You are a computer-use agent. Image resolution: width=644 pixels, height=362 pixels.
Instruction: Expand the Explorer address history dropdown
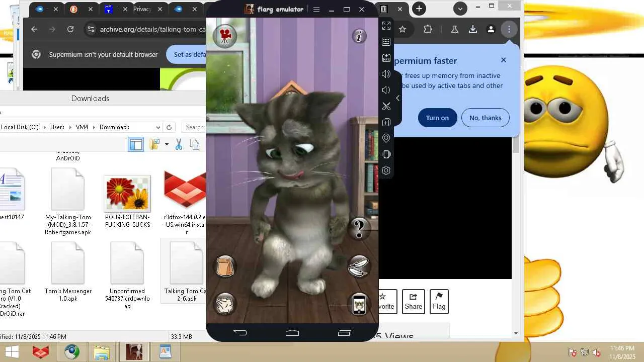point(158,127)
